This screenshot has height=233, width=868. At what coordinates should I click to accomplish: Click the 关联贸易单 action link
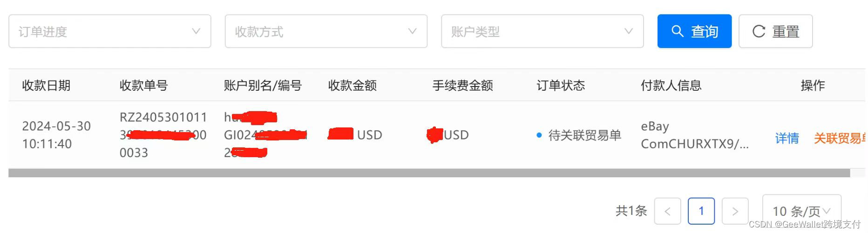click(840, 138)
